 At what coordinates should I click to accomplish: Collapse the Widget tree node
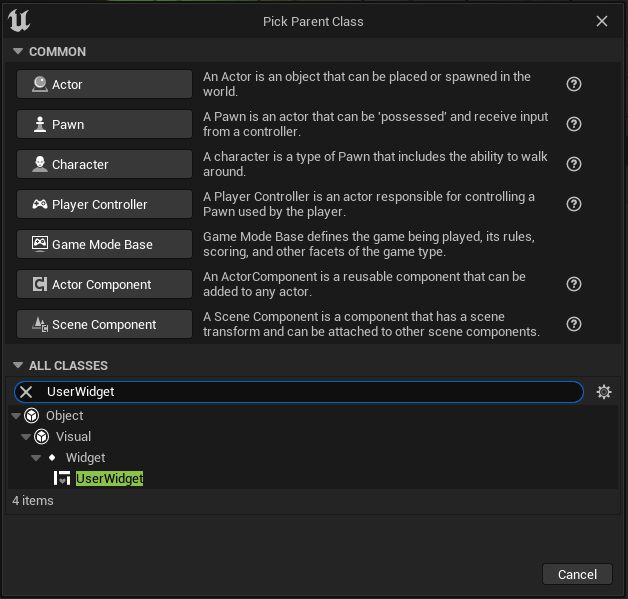[x=36, y=458]
